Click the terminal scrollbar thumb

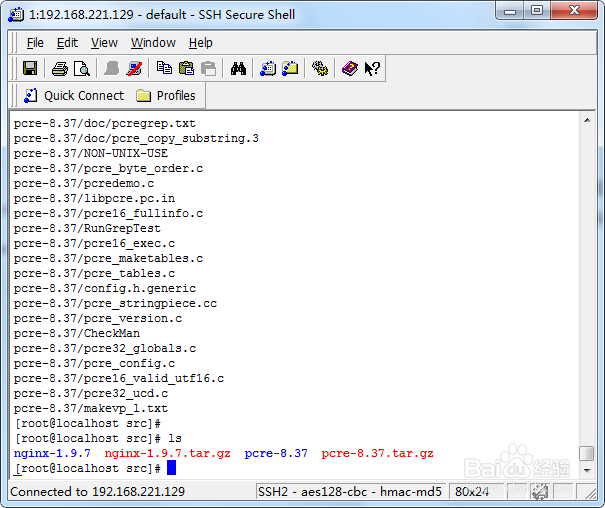click(x=587, y=453)
